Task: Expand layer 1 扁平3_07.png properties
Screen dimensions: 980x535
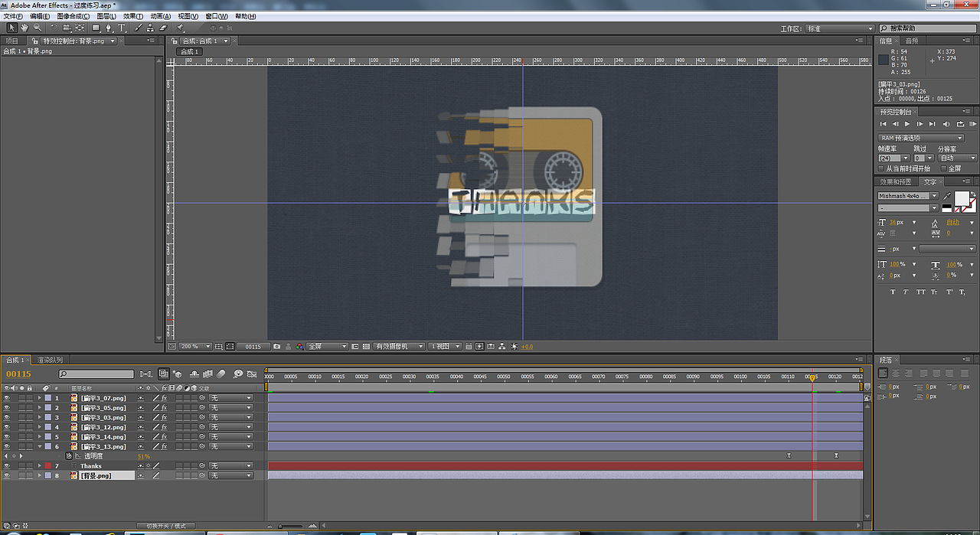Action: 39,398
